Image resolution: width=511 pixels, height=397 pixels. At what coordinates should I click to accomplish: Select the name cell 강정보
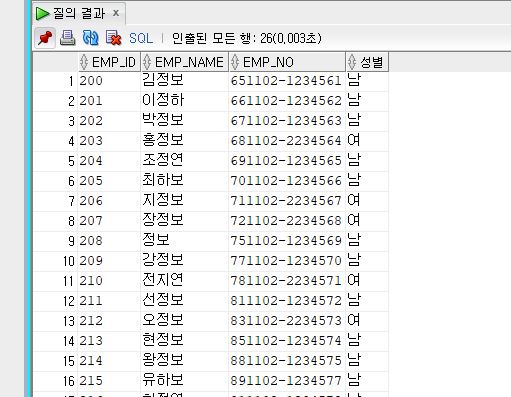[x=185, y=261]
